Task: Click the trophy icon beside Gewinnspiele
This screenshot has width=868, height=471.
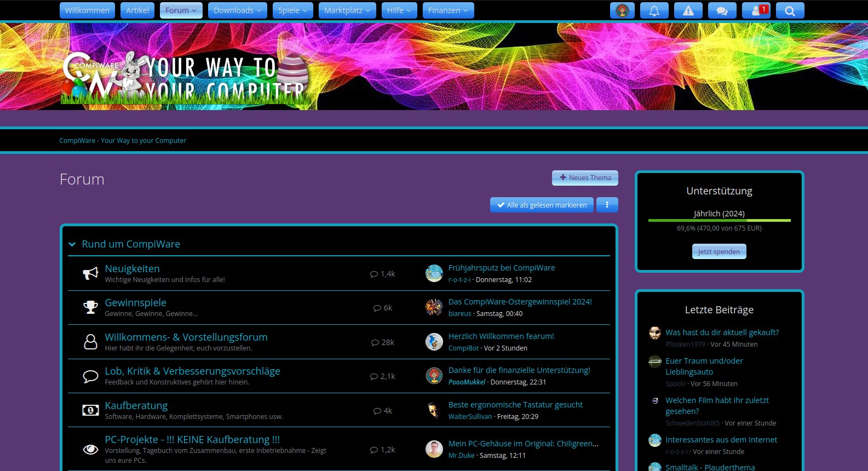Action: [90, 307]
